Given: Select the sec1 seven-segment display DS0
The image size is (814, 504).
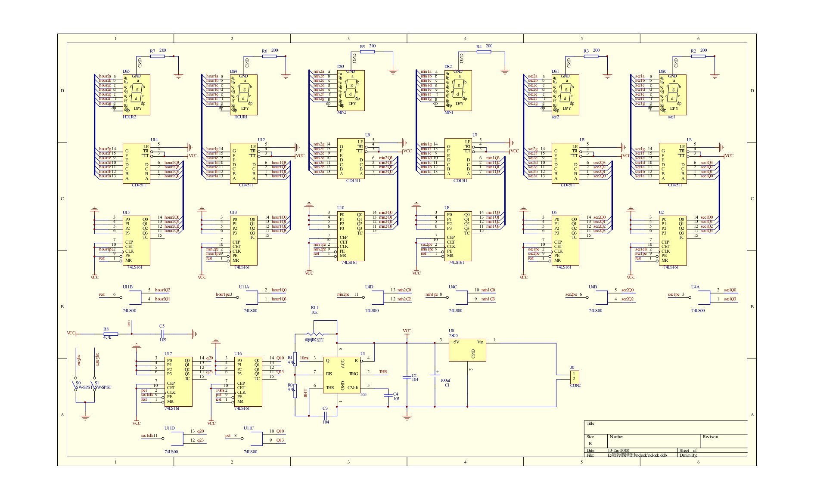Looking at the screenshot, I should point(673,95).
